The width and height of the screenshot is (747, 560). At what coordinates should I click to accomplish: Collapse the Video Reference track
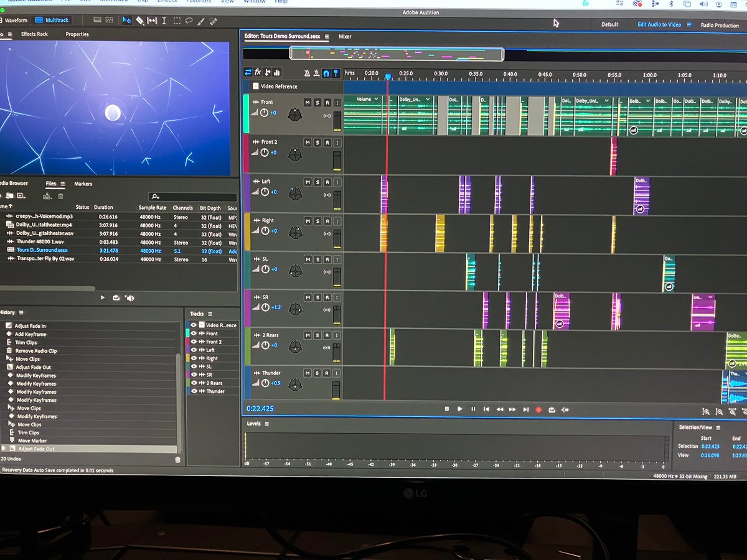[255, 86]
